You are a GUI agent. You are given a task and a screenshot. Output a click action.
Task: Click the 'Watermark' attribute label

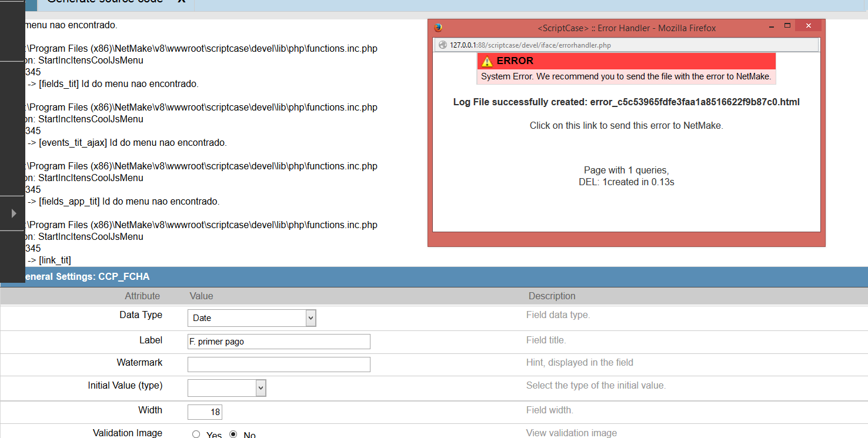coord(139,363)
